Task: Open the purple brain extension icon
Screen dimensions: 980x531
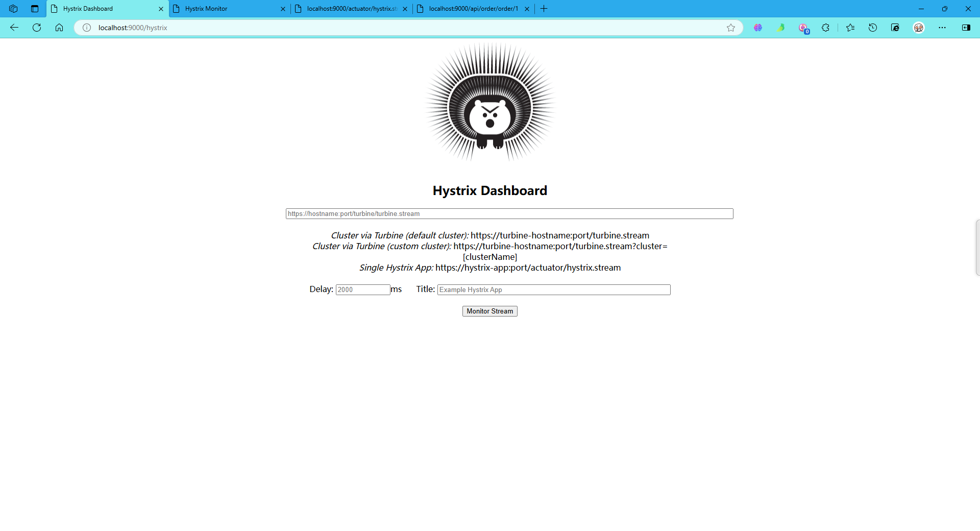Action: (x=758, y=28)
